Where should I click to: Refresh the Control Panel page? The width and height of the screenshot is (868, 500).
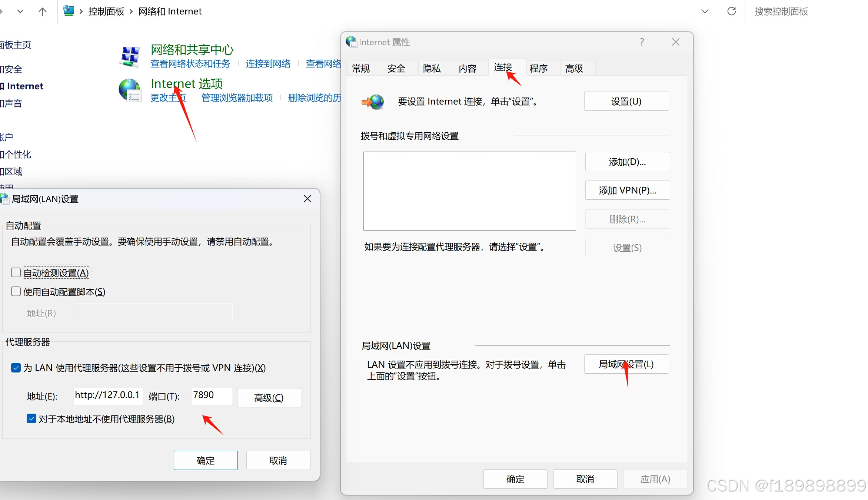[731, 11]
